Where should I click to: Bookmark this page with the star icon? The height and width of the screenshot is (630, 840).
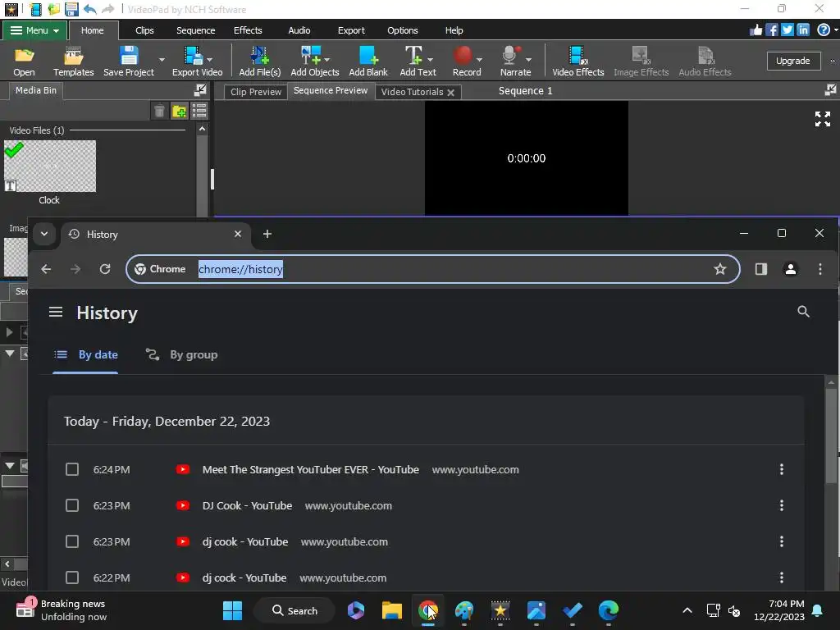pos(720,269)
